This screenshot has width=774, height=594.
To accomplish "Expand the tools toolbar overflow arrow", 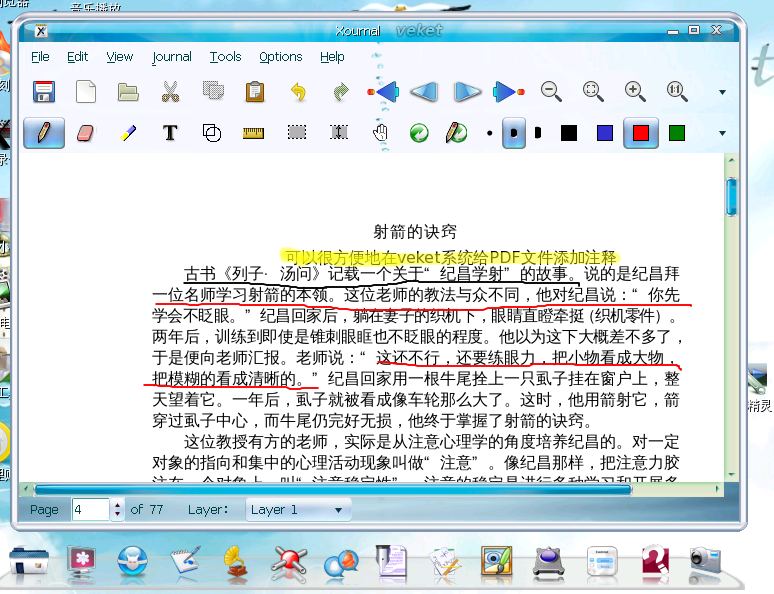I will tap(722, 133).
